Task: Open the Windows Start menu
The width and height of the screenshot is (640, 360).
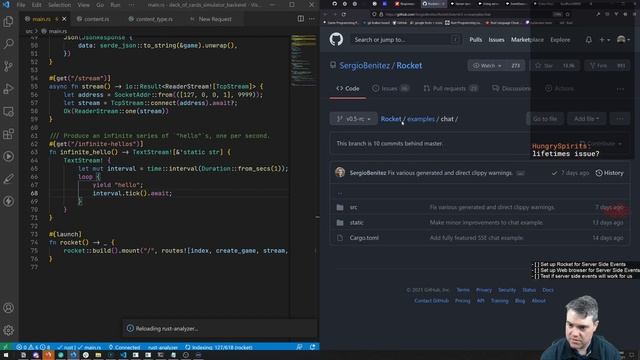Action: (x=6, y=355)
